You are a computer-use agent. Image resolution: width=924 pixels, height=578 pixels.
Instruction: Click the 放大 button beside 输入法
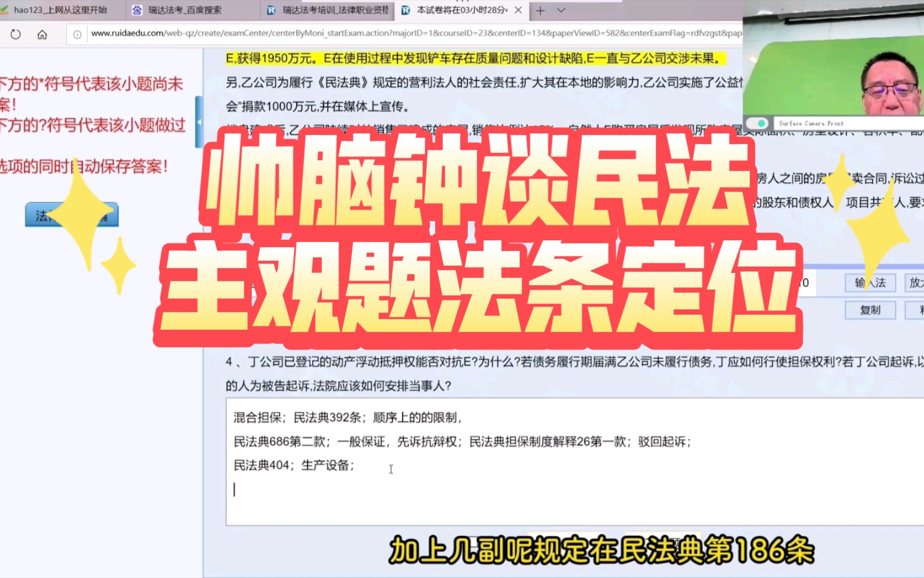(915, 283)
